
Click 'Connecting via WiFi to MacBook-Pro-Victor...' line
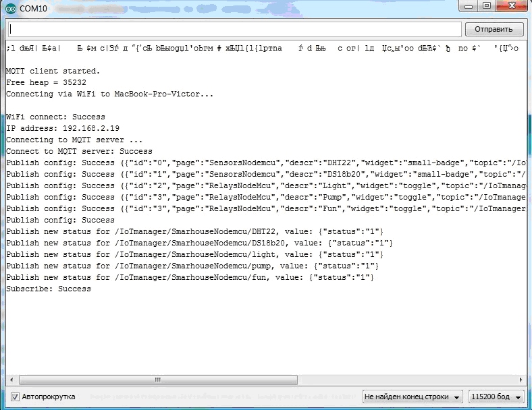tap(109, 94)
